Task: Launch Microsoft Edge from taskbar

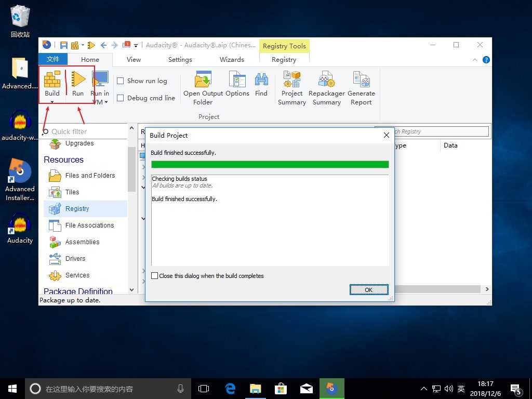Action: 230,389
